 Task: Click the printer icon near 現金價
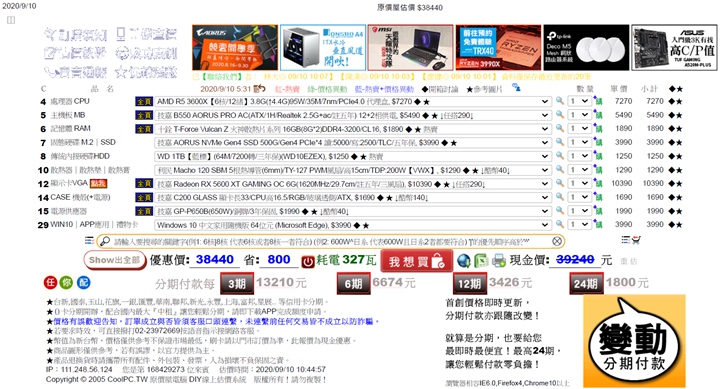tap(499, 261)
